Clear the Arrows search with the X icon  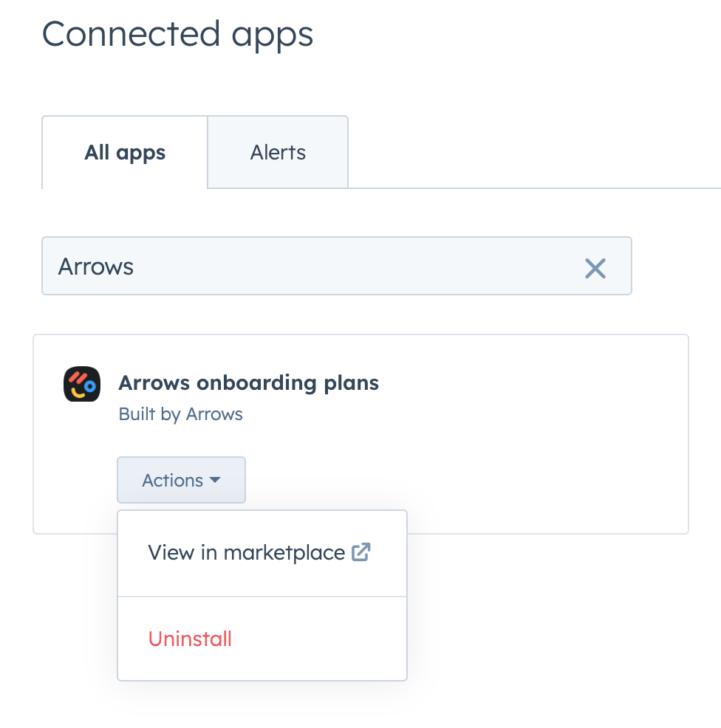595,268
